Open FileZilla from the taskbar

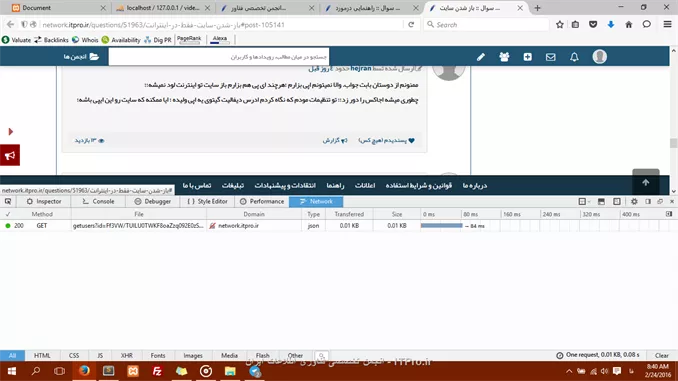click(157, 371)
